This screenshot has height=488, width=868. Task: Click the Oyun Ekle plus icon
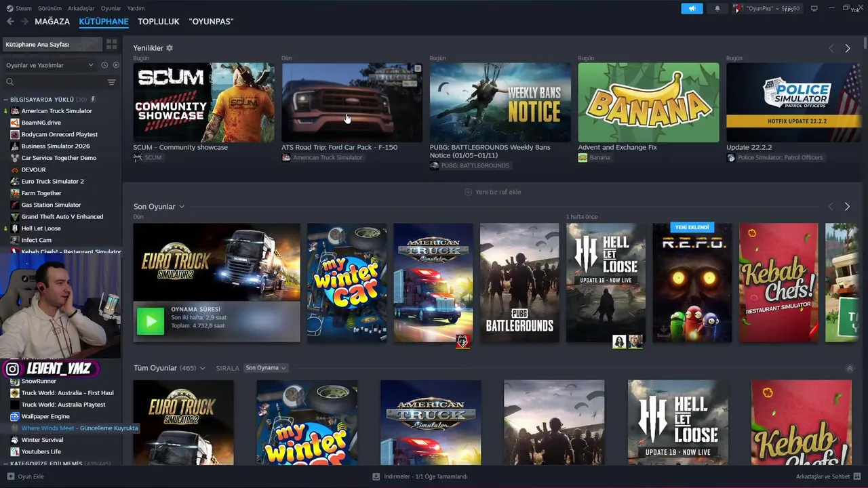click(10, 476)
